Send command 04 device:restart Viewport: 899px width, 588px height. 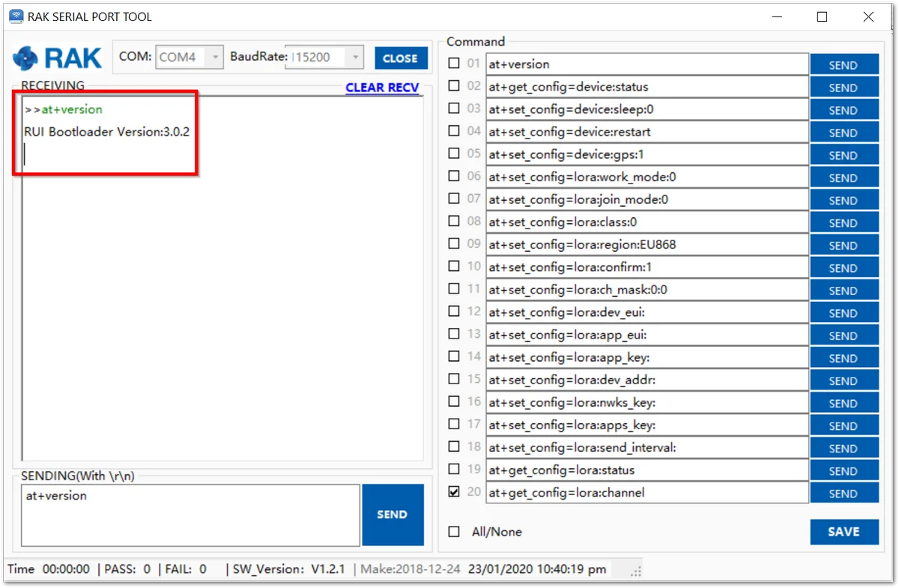[844, 132]
